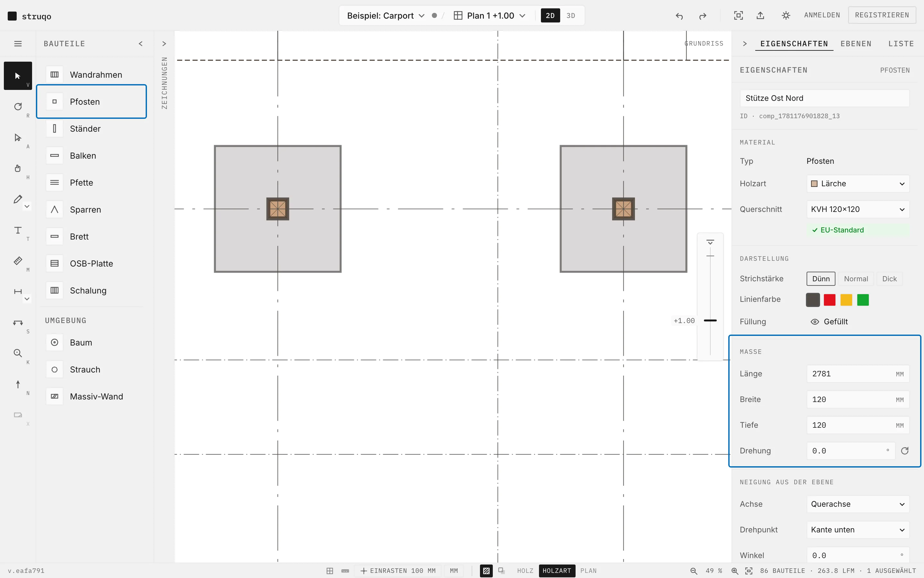924x578 pixels.
Task: Click the fit-to-screen icon in header
Action: coord(739,15)
